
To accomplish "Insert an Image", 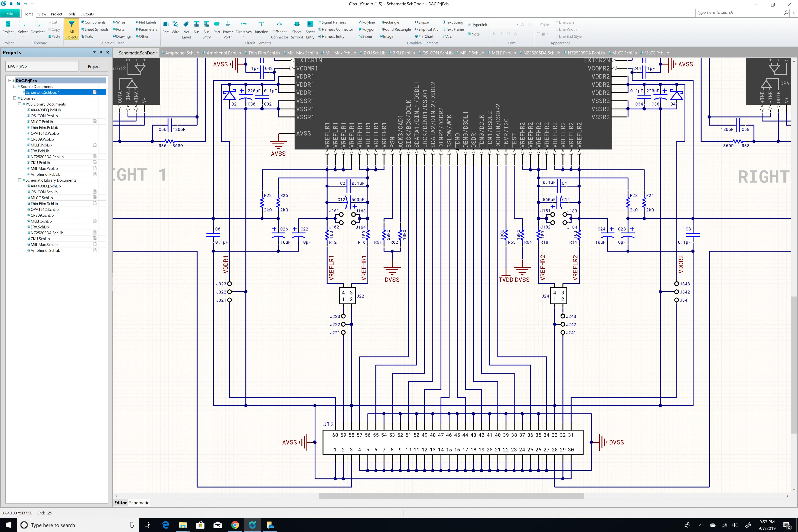I will click(x=386, y=36).
